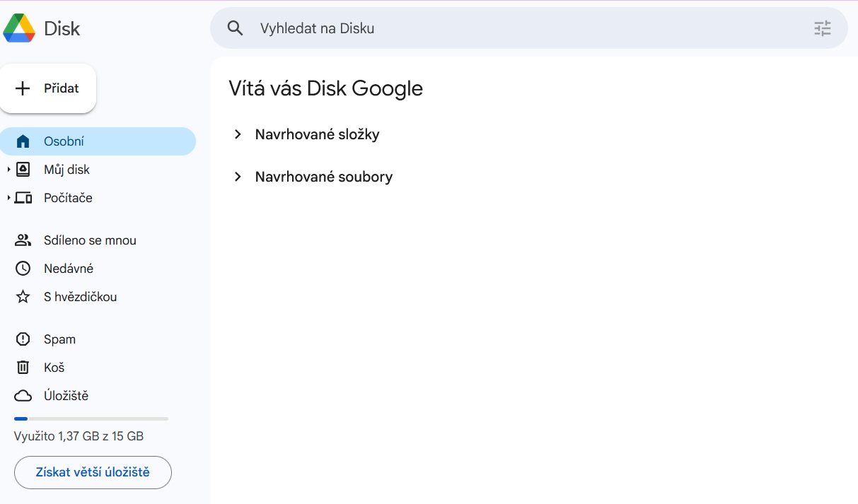
Task: Click the Sdíleno se mnou people icon
Action: [x=23, y=240]
